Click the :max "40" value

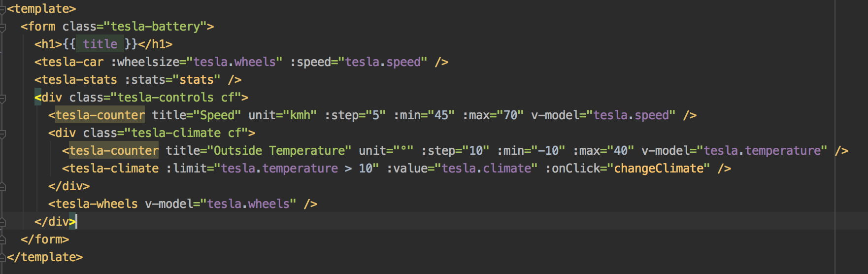coord(621,151)
